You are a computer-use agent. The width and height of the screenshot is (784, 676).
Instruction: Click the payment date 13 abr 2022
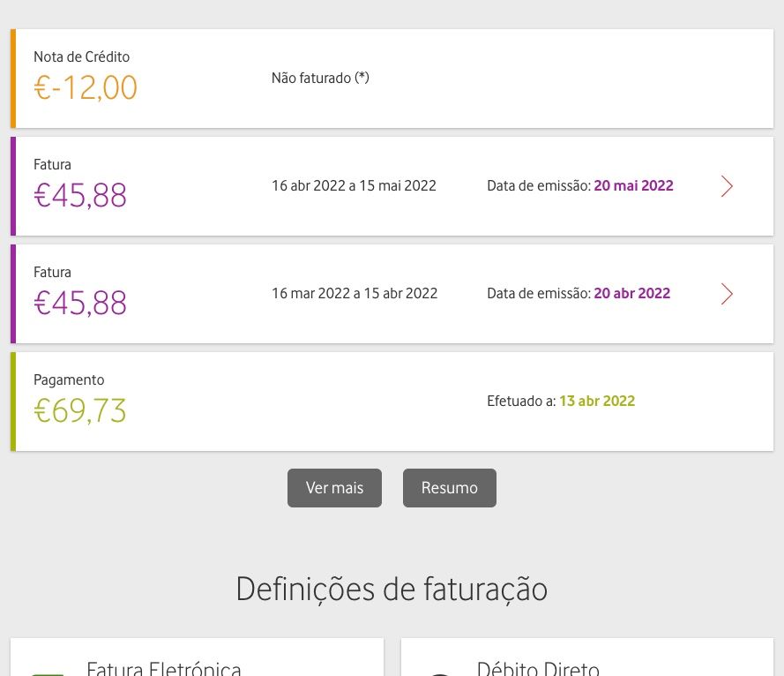pos(596,402)
